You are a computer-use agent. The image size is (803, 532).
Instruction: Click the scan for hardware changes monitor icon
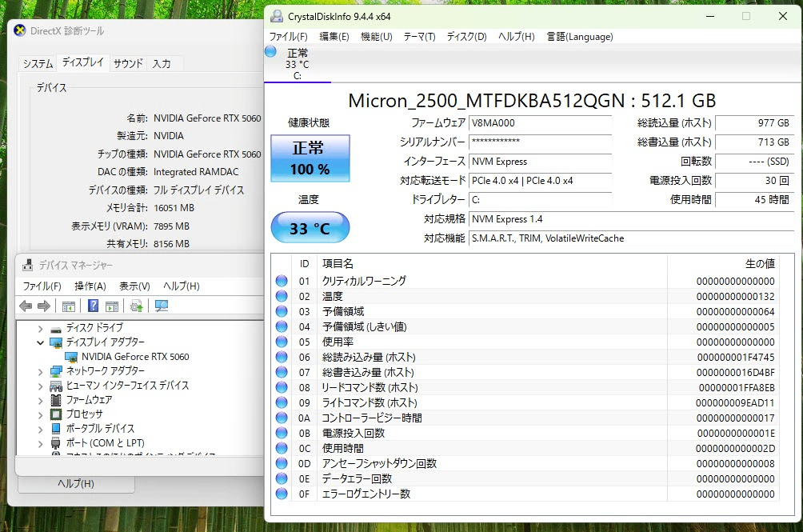[x=162, y=306]
